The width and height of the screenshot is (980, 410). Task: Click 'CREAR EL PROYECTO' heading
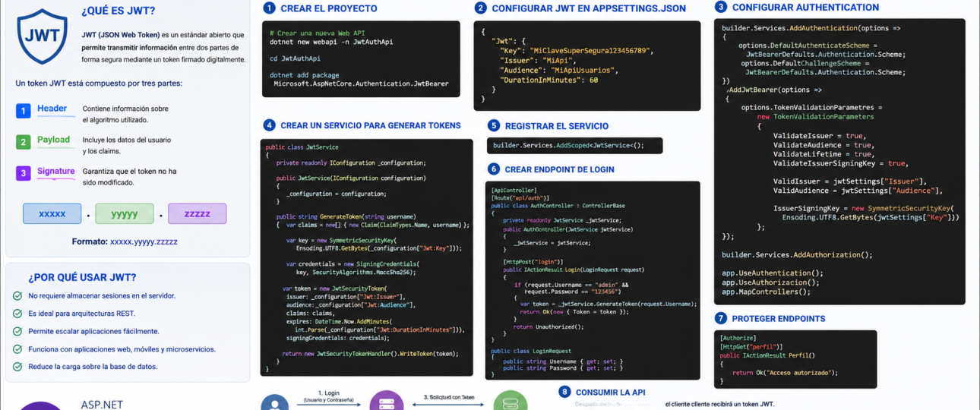329,8
